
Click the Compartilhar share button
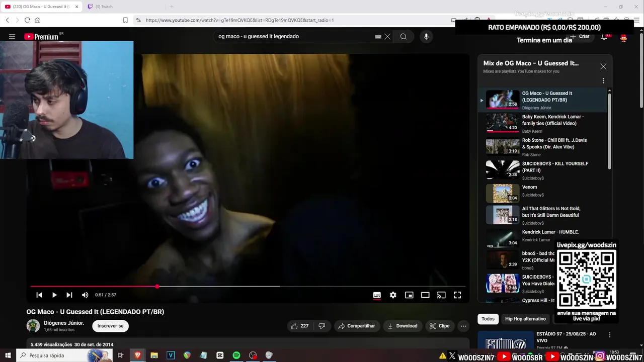(x=357, y=326)
